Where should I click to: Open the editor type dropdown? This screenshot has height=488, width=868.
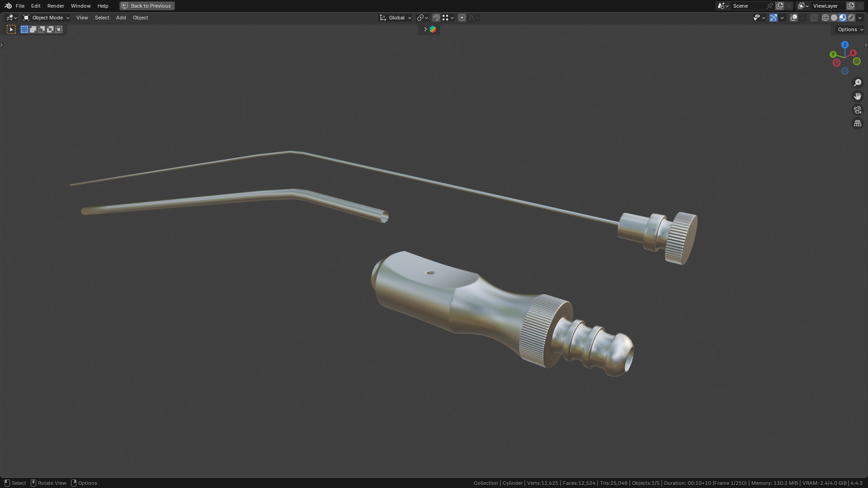(12, 18)
